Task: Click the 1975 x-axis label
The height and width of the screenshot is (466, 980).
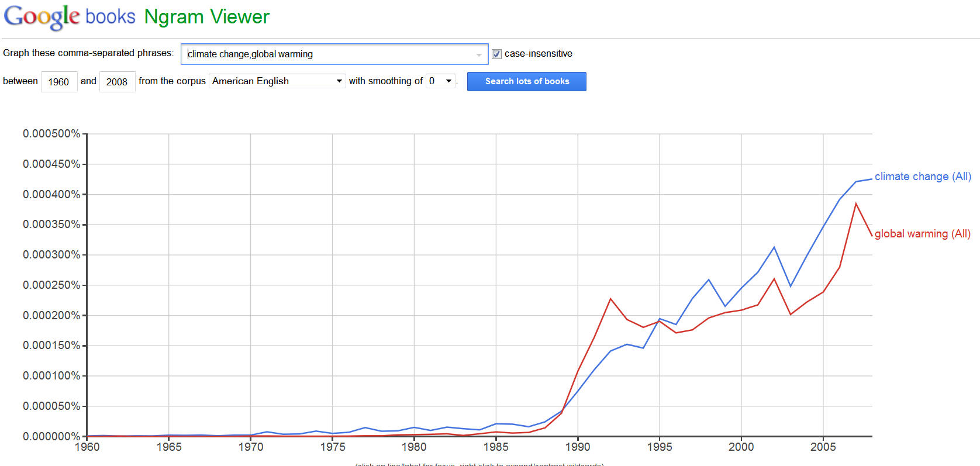Action: click(332, 447)
